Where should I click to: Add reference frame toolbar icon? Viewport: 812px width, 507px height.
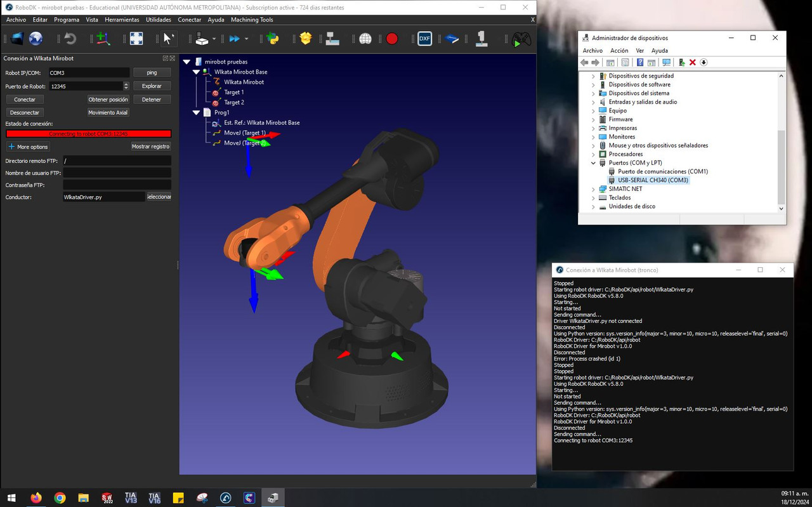coord(103,39)
